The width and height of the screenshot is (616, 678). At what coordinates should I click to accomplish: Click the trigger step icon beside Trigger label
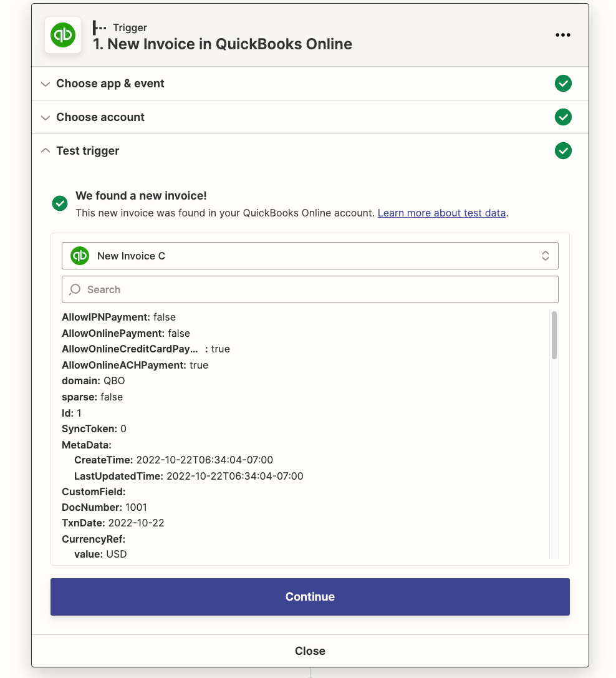[x=99, y=27]
